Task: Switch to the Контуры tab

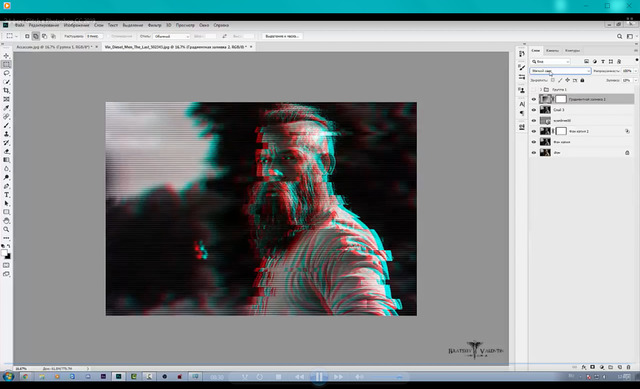Action: (572, 51)
